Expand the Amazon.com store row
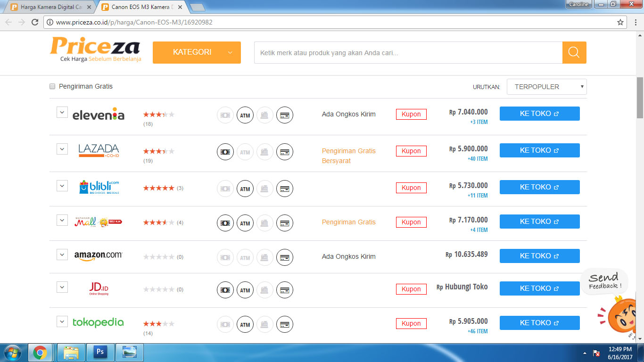The image size is (644, 362). [x=62, y=255]
